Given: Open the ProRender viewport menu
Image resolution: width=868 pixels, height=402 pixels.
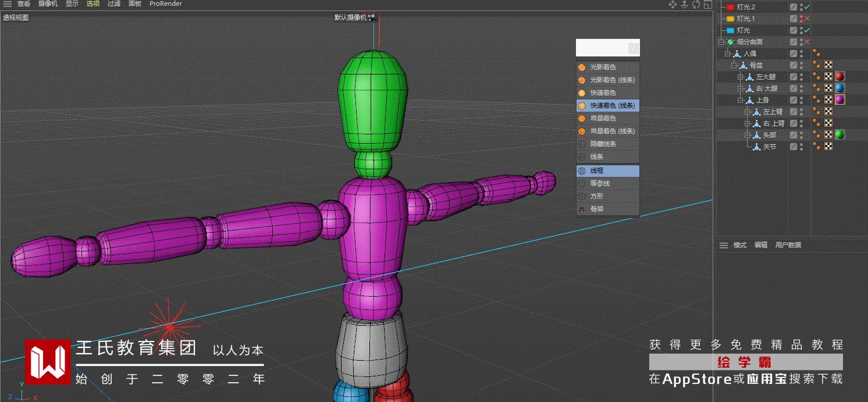Looking at the screenshot, I should pos(166,3).
